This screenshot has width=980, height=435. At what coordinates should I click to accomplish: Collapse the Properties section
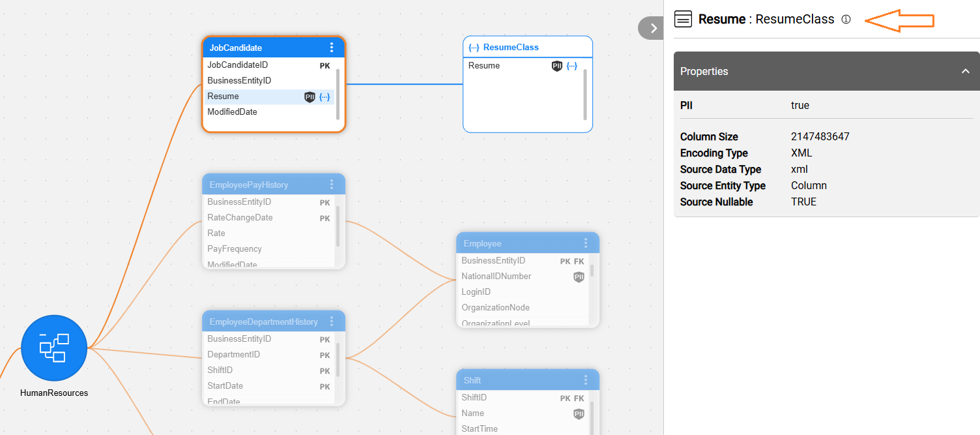(x=966, y=71)
